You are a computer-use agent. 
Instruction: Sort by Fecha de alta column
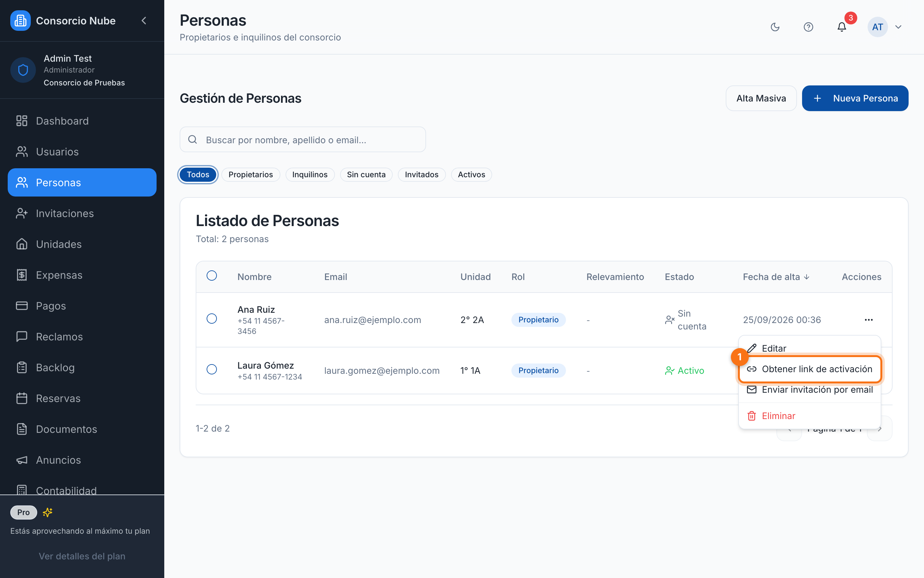[776, 277]
